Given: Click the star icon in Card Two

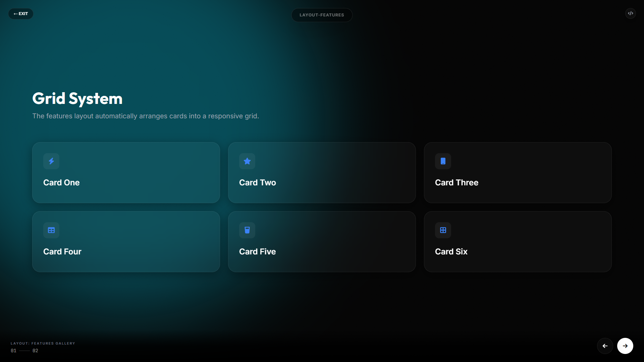Looking at the screenshot, I should coord(247,161).
